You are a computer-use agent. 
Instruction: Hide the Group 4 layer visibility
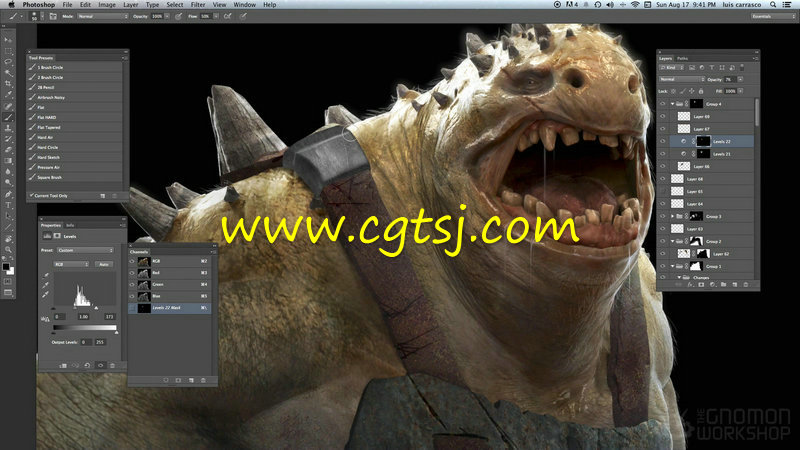663,104
